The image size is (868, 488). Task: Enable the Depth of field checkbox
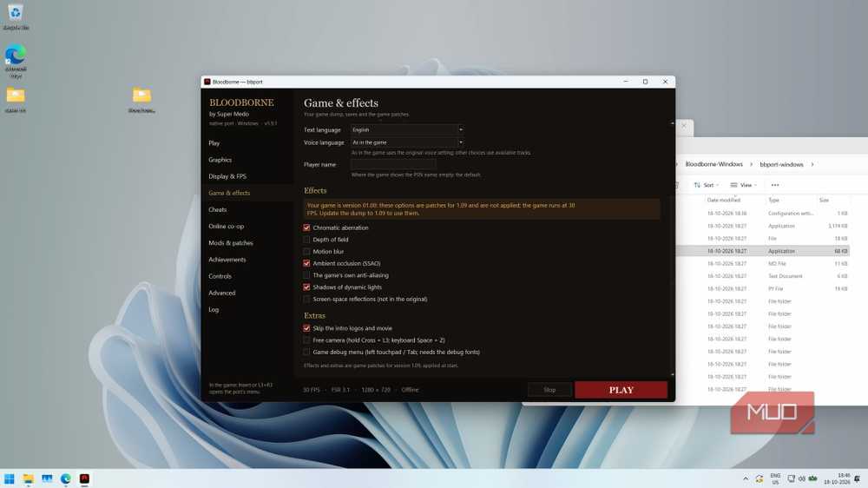pyautogui.click(x=306, y=240)
